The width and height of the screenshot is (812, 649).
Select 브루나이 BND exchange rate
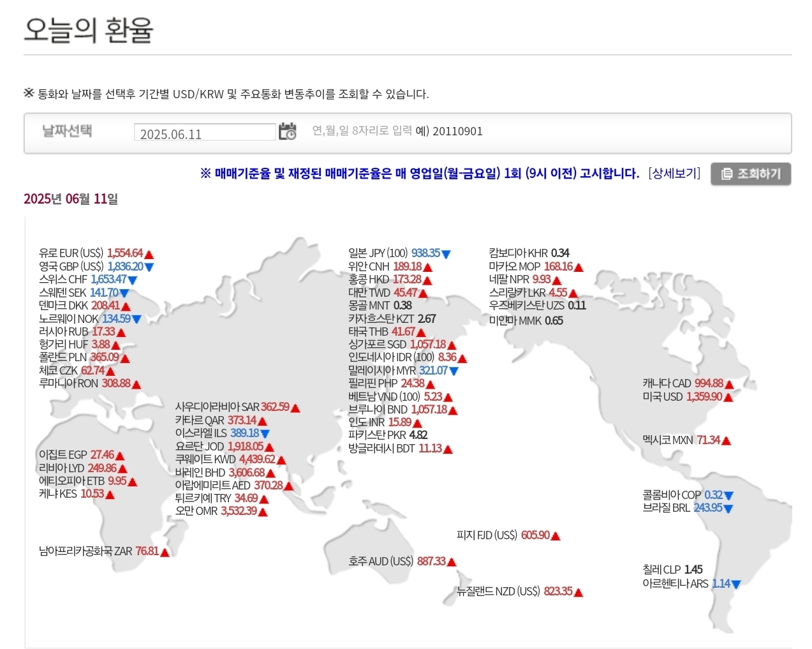403,410
